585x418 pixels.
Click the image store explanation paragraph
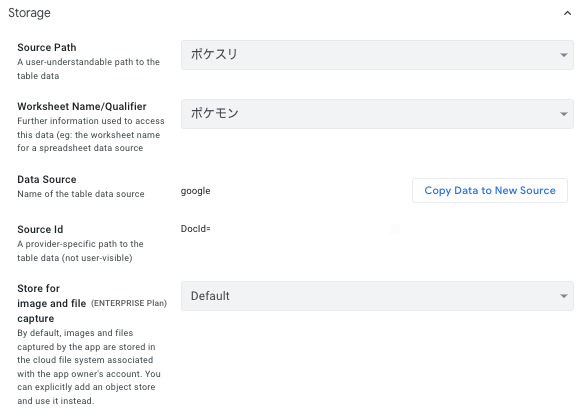pyautogui.click(x=89, y=367)
